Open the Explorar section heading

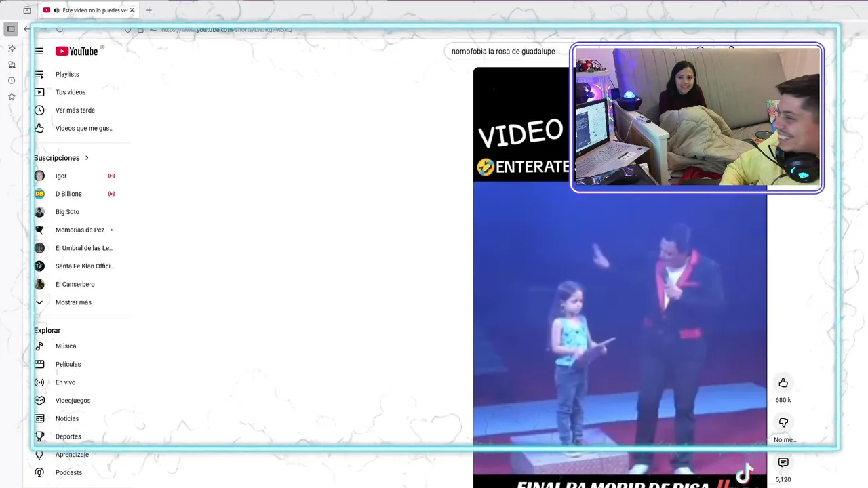coord(47,331)
